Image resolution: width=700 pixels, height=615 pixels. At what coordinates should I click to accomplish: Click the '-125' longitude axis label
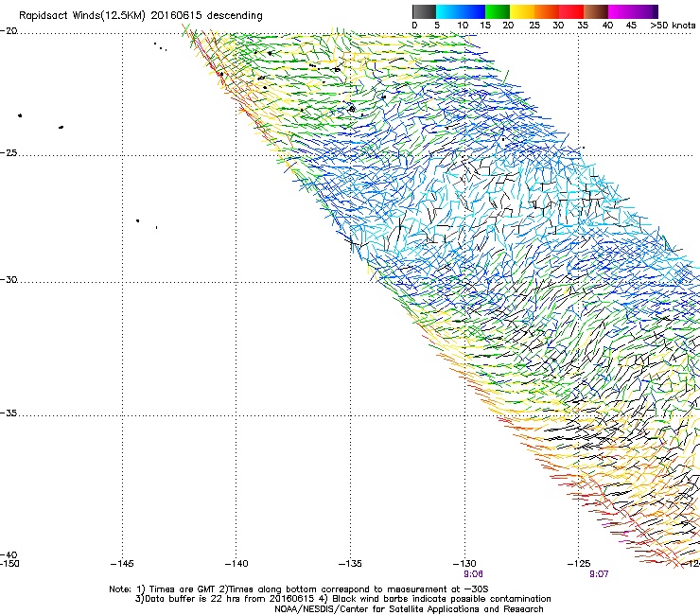[x=579, y=564]
